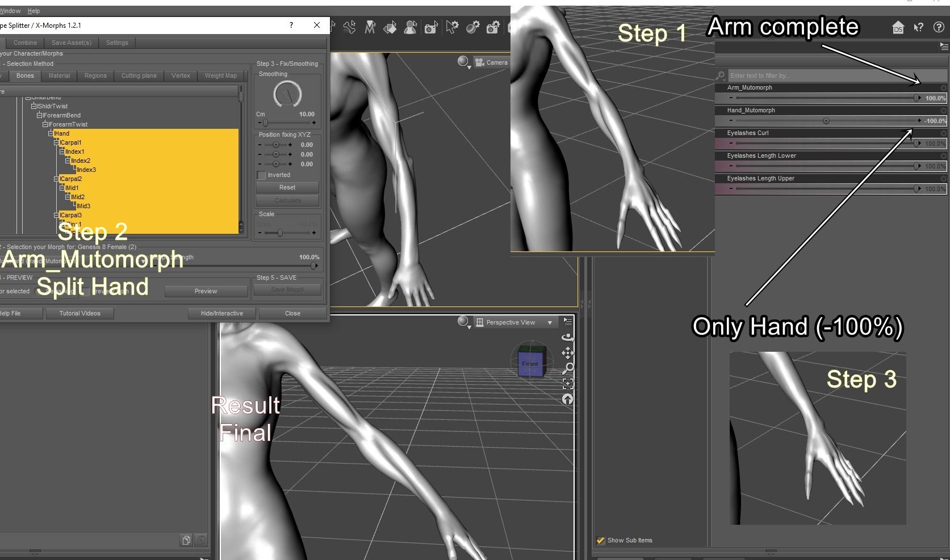
Task: Click the Camera viewport draw style sphere
Action: [464, 62]
